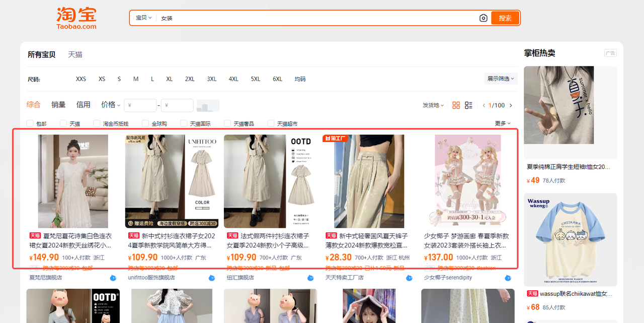The image size is (644, 323).
Task: Filter by size 6XL
Action: coord(278,79)
